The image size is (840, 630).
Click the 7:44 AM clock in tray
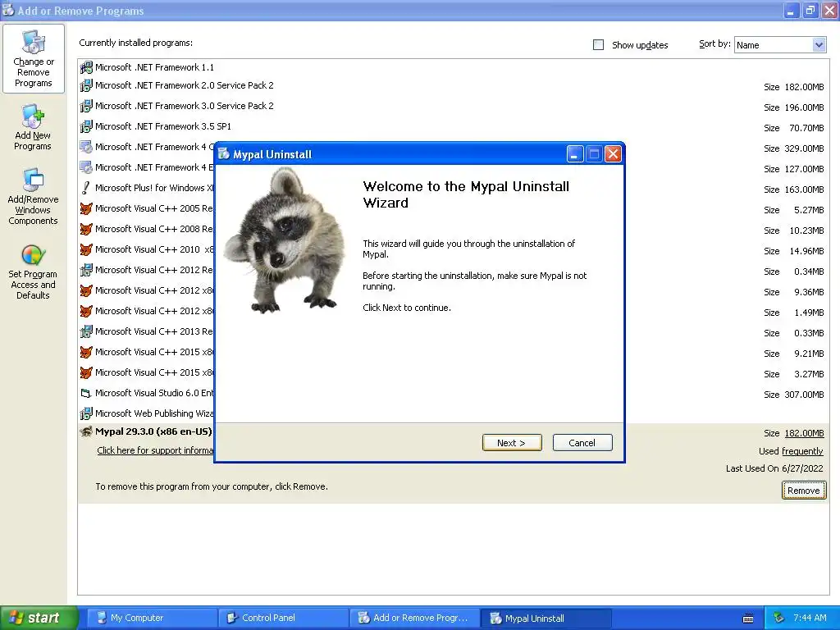(x=810, y=618)
